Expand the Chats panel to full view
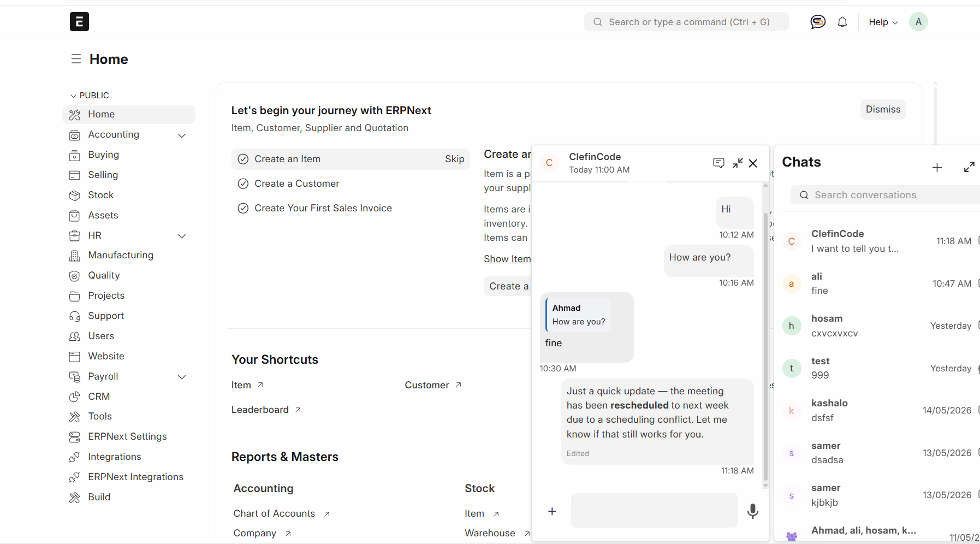 pos(969,167)
